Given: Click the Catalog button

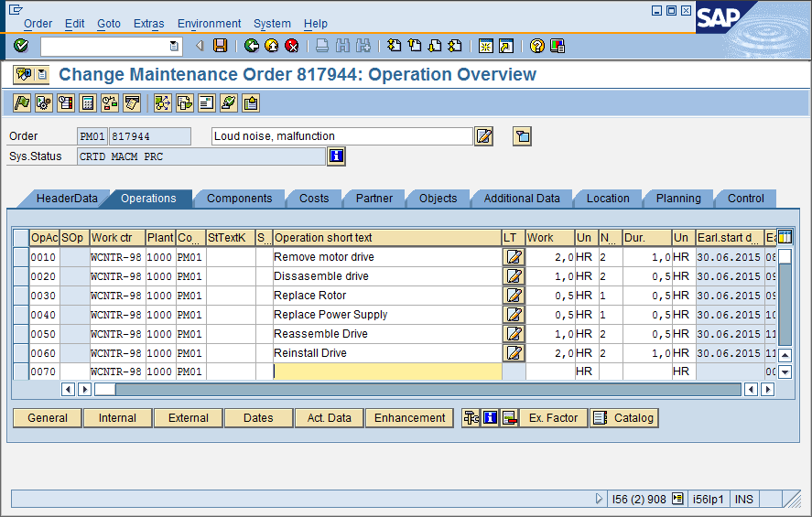Looking at the screenshot, I should (x=624, y=418).
